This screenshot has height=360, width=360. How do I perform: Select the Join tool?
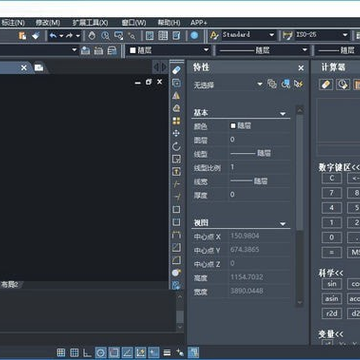click(x=176, y=235)
